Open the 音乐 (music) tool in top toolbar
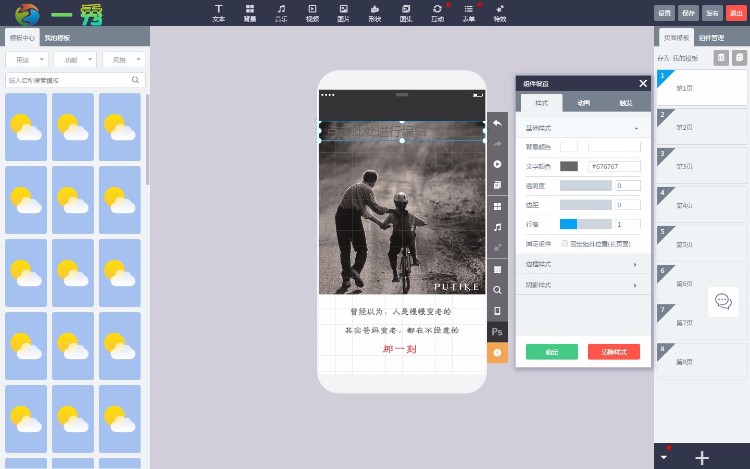This screenshot has height=469, width=750. pos(281,13)
